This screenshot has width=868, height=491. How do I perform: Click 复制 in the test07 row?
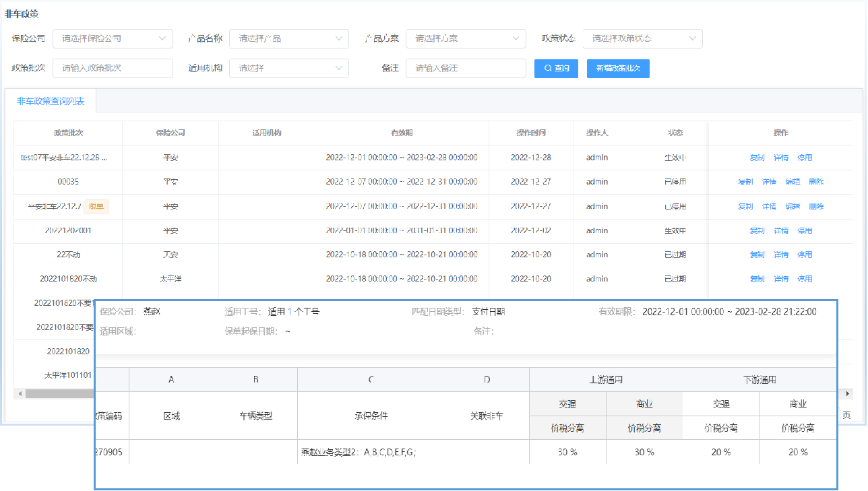(x=757, y=158)
